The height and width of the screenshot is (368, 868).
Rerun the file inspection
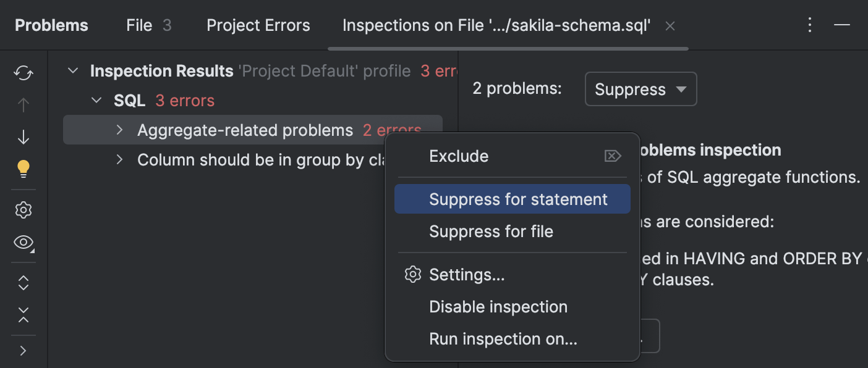coord(23,72)
